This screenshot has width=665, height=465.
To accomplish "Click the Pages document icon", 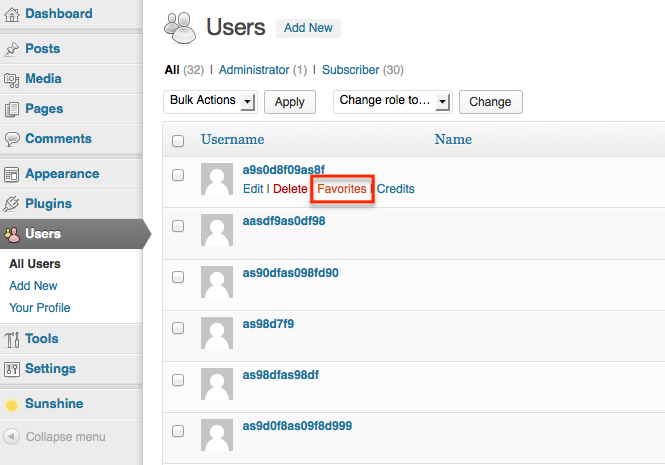I will (11, 109).
